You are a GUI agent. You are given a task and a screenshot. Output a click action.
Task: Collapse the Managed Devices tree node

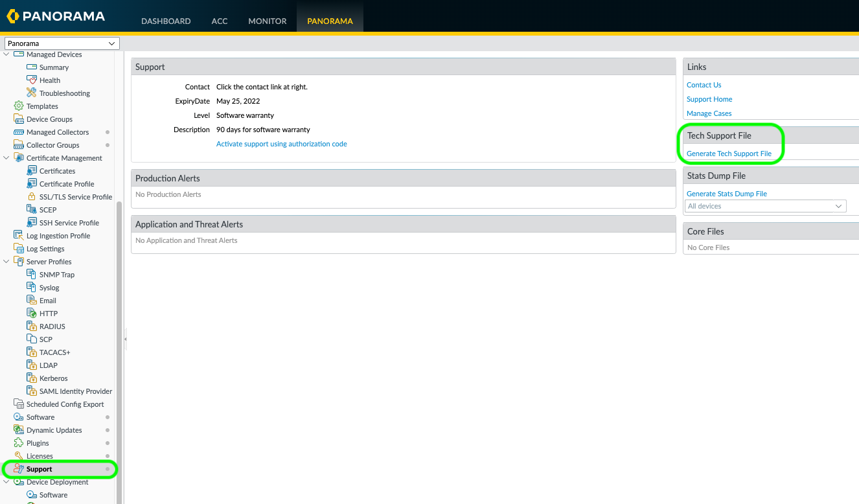pyautogui.click(x=6, y=54)
